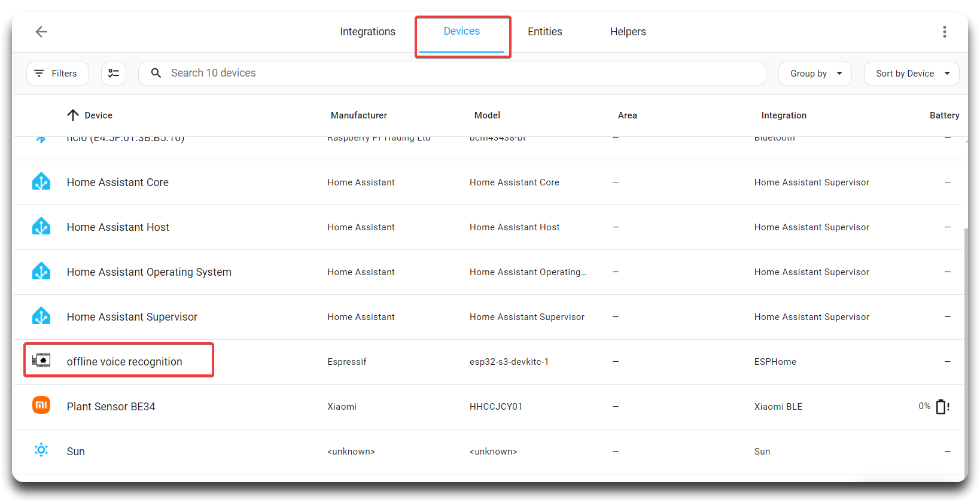This screenshot has width=980, height=503.
Task: Sort by the Battery column header
Action: 944,115
